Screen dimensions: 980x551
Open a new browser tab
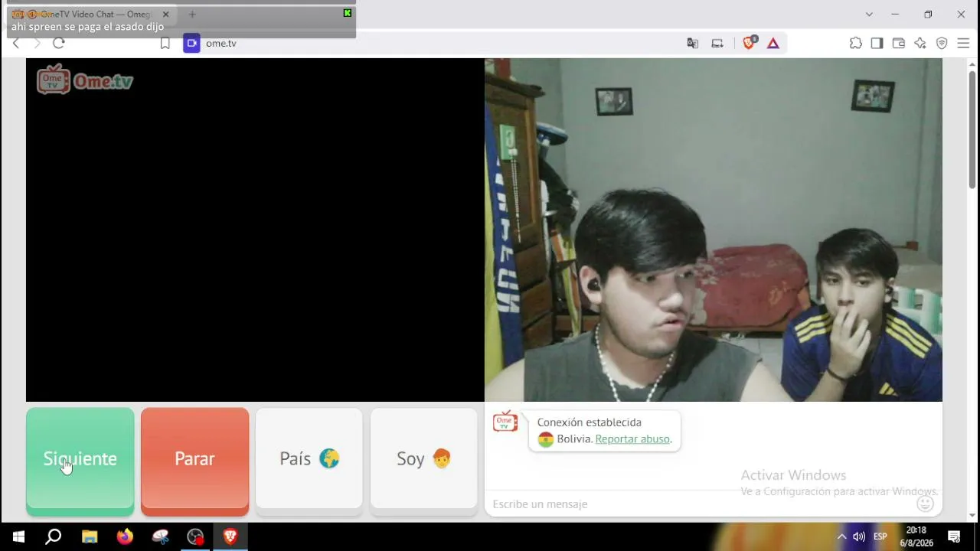tap(192, 14)
